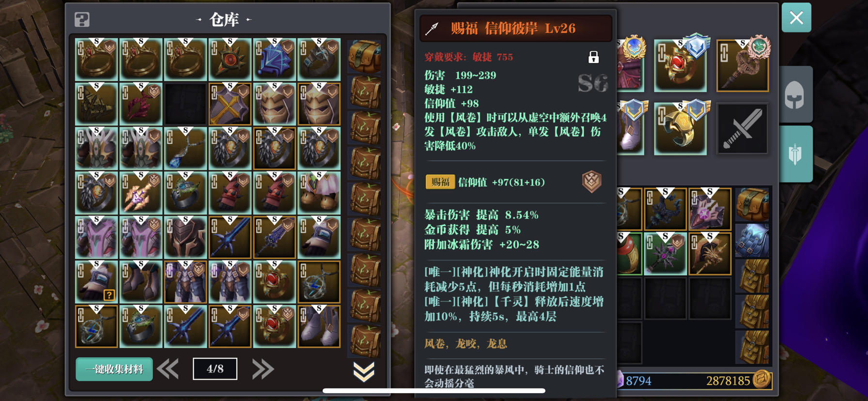Click the empty crossed-swords weapon slot
Image resolution: width=868 pixels, height=401 pixels.
tap(743, 129)
